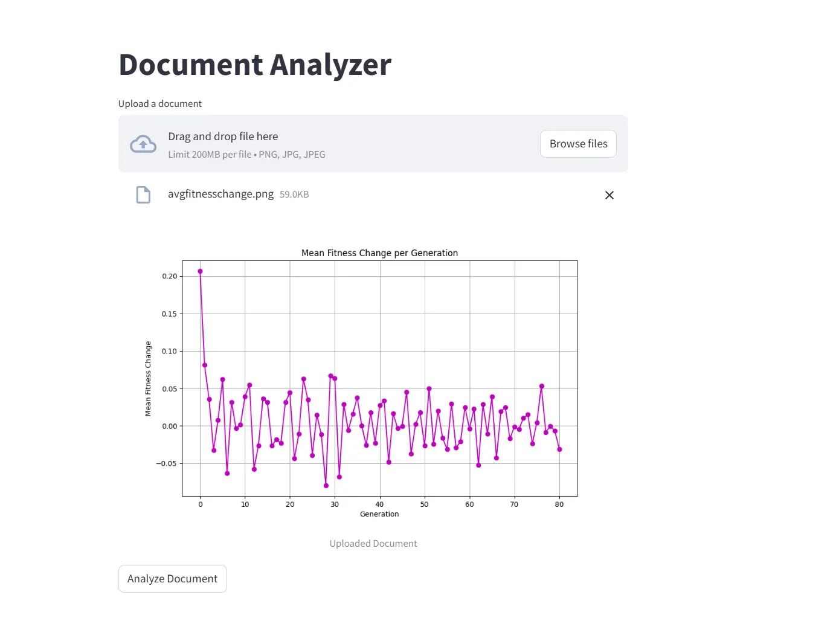
Task: Click the file limit 200MB description text
Action: [x=246, y=155]
